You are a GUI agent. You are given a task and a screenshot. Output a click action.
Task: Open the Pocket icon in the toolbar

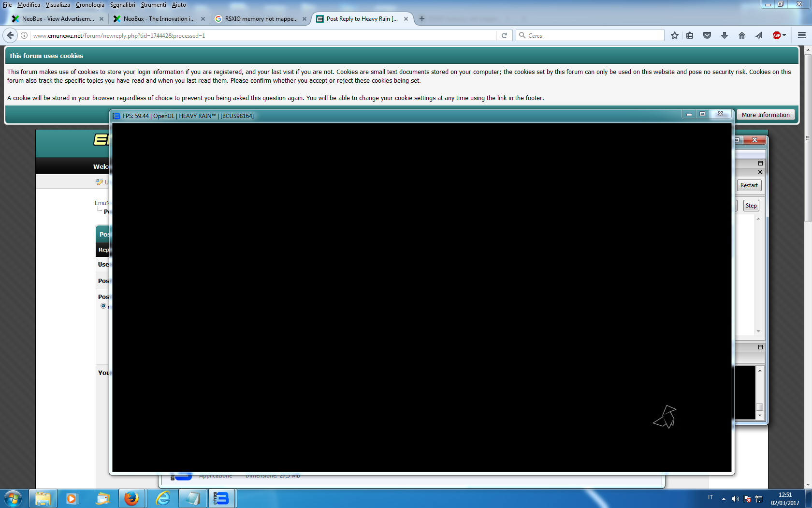click(707, 35)
